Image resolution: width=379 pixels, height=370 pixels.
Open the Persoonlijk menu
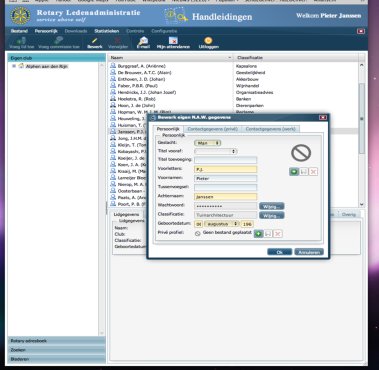click(x=46, y=31)
